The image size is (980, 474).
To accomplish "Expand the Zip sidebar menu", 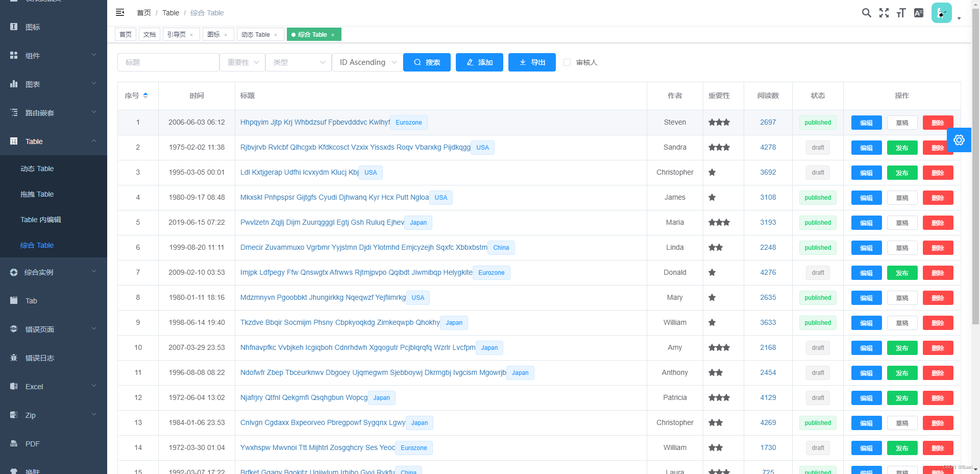I will tap(94, 414).
